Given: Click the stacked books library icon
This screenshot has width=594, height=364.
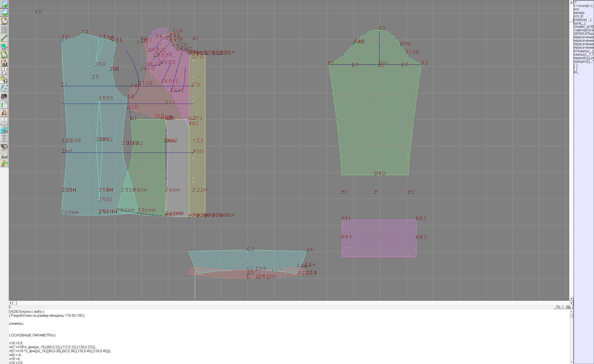Looking at the screenshot, I should tap(4, 147).
